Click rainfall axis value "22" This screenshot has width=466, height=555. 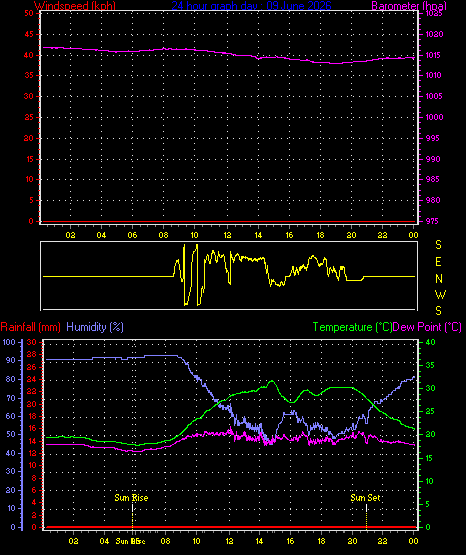[32, 391]
